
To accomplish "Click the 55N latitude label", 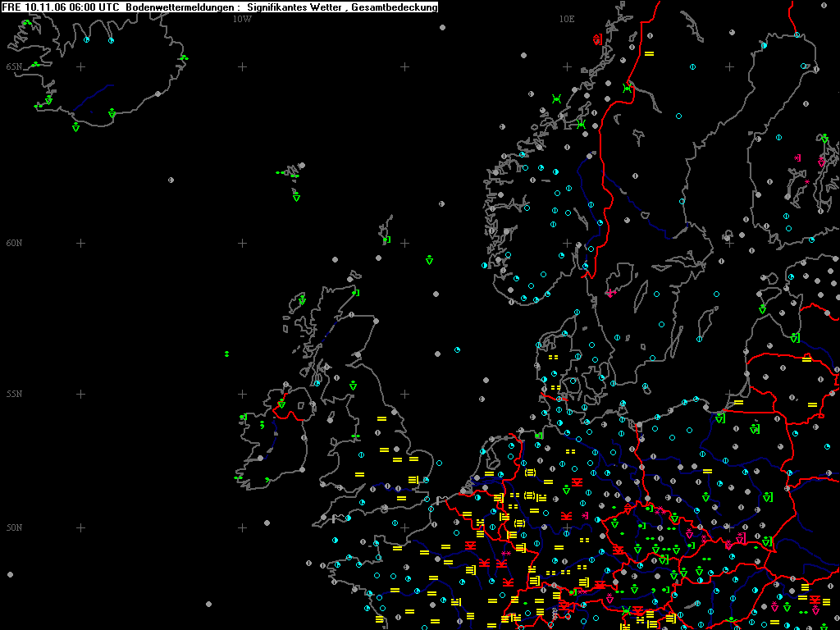I will (x=15, y=394).
